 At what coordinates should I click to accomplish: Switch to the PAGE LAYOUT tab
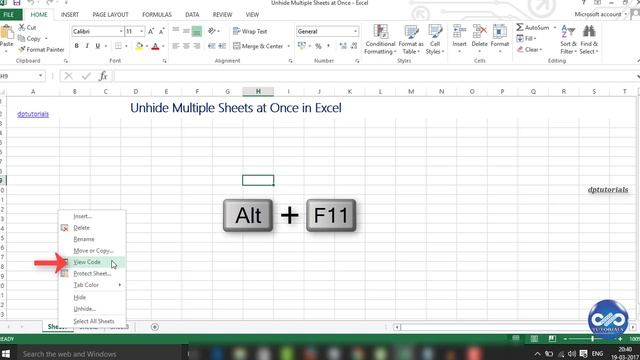pos(110,15)
